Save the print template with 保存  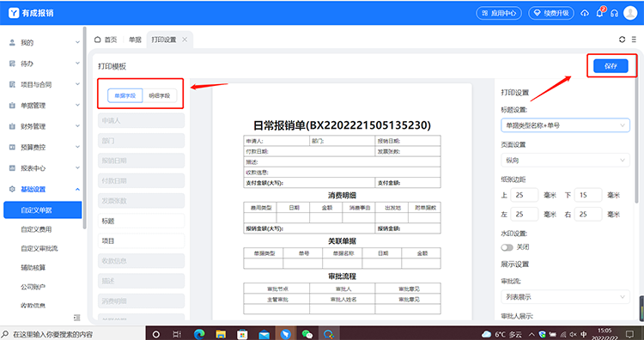click(611, 66)
